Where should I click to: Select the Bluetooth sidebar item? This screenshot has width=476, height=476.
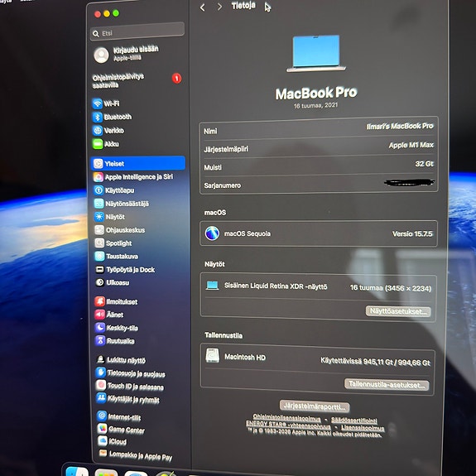pyautogui.click(x=112, y=117)
